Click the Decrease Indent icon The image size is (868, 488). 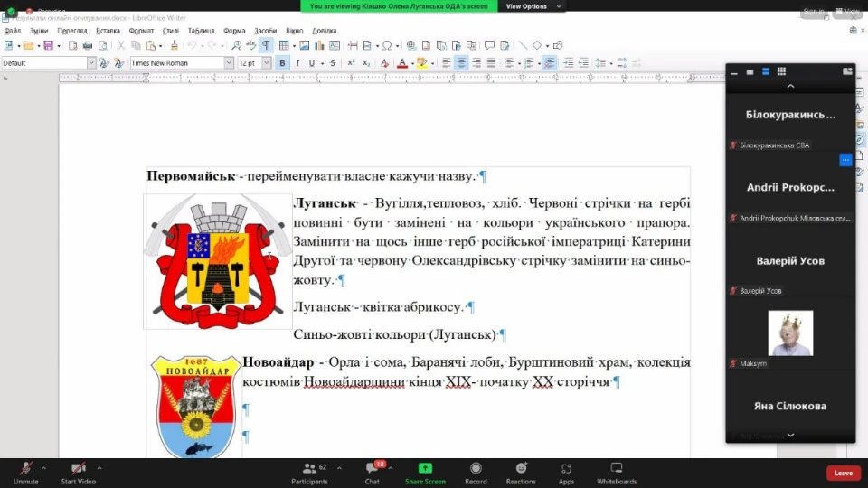(583, 63)
